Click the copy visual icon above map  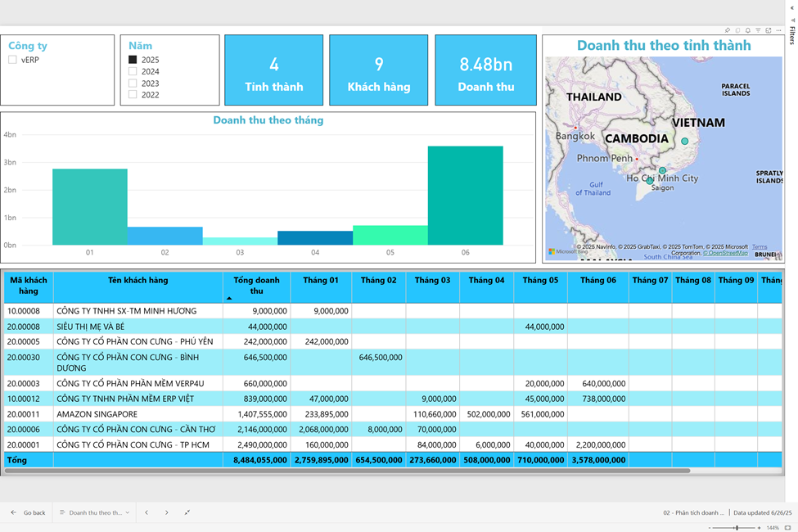[x=737, y=30]
